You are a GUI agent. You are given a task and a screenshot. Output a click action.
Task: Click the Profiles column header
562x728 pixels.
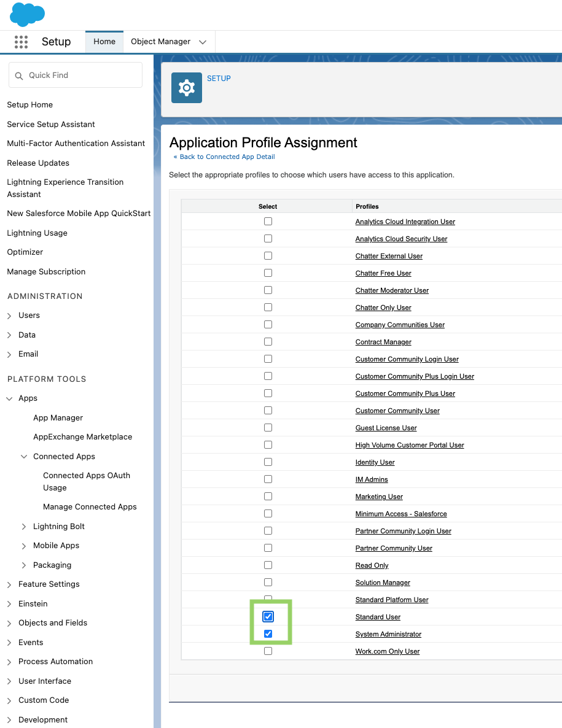tap(367, 207)
